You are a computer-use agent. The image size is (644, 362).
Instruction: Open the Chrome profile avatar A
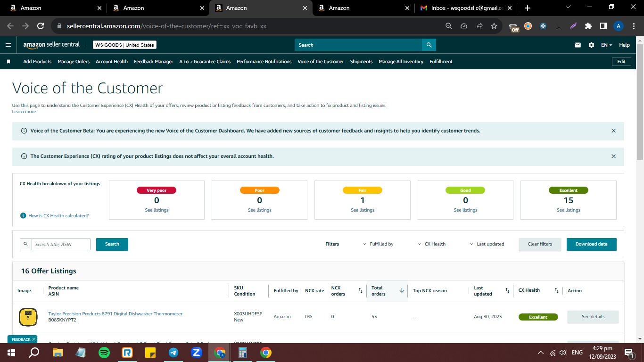(619, 26)
